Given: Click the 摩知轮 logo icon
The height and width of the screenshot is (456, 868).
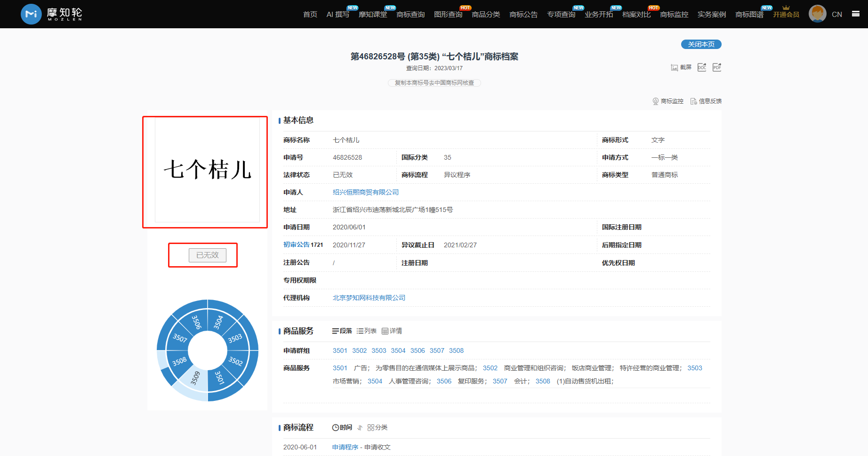Looking at the screenshot, I should [x=31, y=14].
